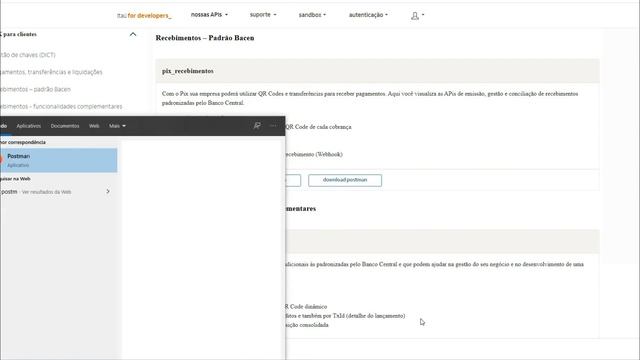The image size is (640, 360).
Task: Click the download postman button
Action: click(345, 180)
